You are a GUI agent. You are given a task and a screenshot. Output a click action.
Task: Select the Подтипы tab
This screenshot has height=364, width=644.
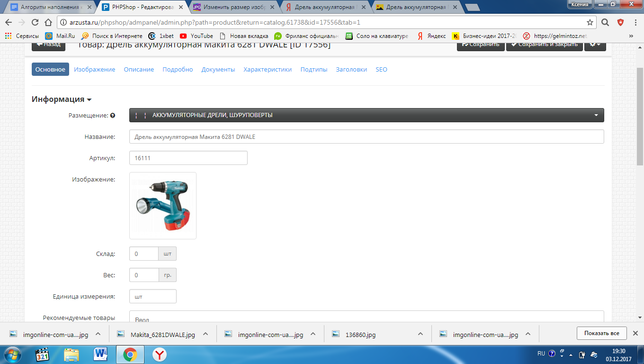point(314,69)
